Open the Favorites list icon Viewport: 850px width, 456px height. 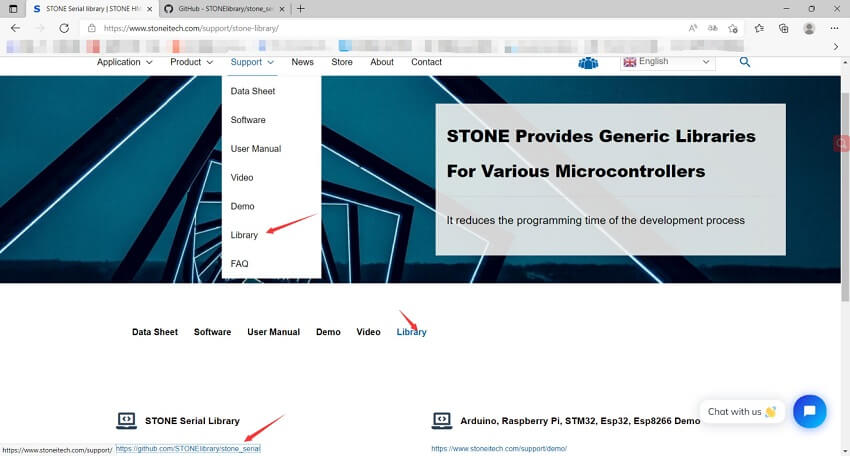point(759,28)
